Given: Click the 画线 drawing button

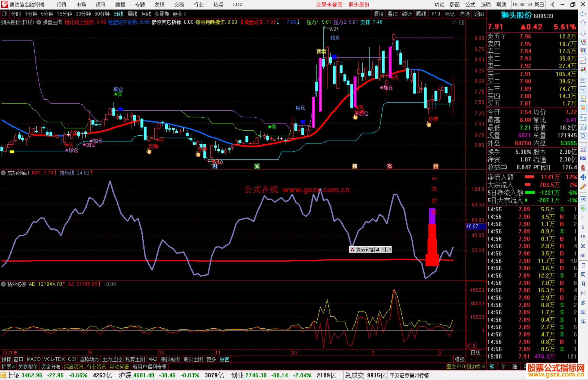Looking at the screenshot, I should tap(421, 14).
